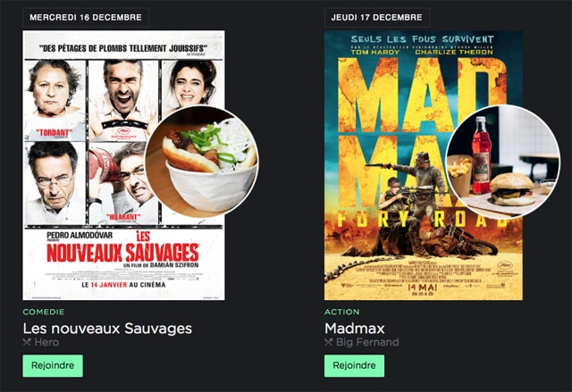The image size is (572, 392).
Task: Click the fork-and-knife icon beside Big Fernand
Action: coord(329,342)
